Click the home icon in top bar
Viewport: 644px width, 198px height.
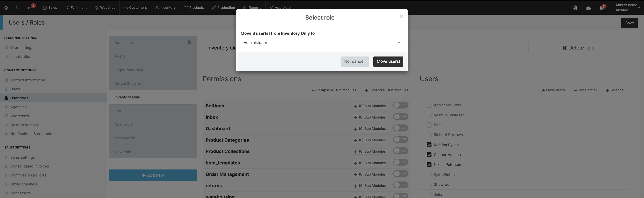(x=6, y=8)
